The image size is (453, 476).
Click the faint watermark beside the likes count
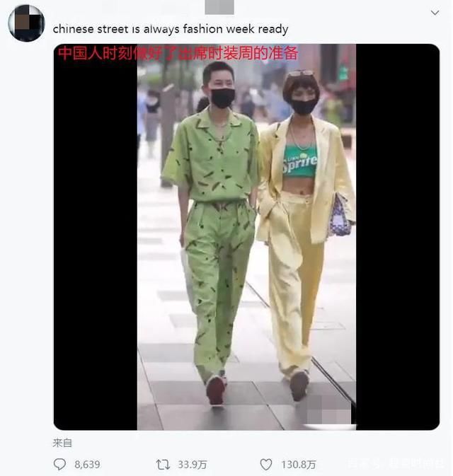(x=395, y=464)
